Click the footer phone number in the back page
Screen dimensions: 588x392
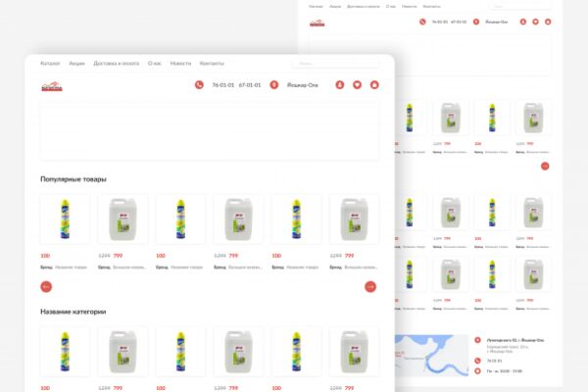click(x=494, y=361)
